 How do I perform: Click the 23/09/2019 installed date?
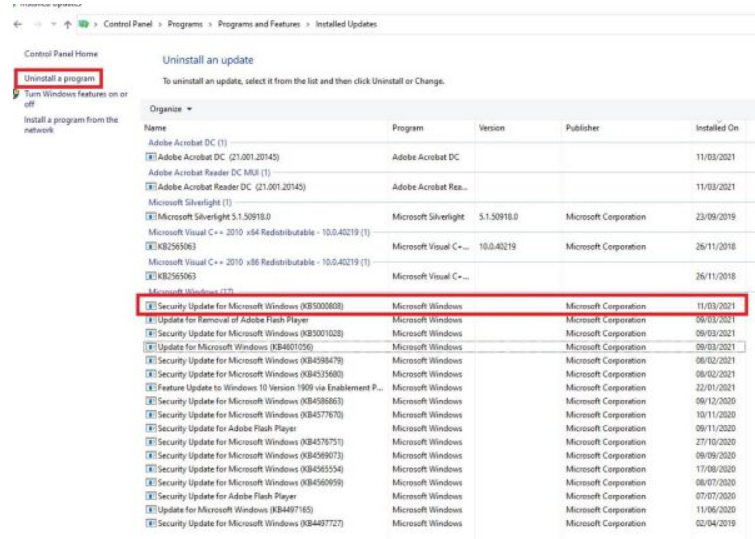click(716, 217)
